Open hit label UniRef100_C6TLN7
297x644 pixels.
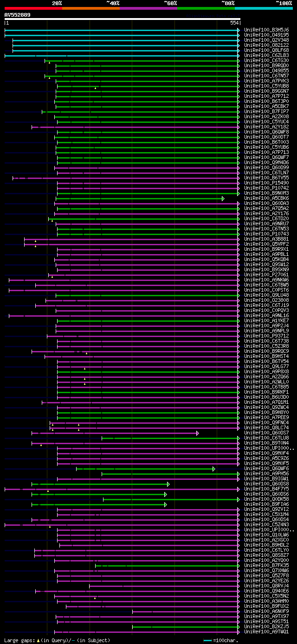[266, 173]
